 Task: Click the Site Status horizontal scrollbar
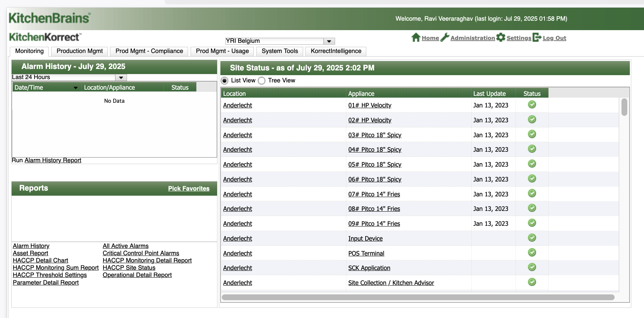pos(418,297)
